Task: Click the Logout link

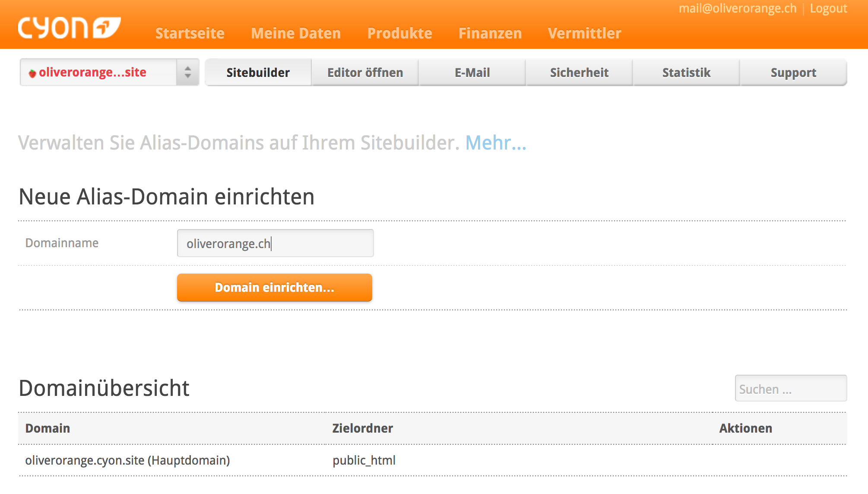Action: 828,9
